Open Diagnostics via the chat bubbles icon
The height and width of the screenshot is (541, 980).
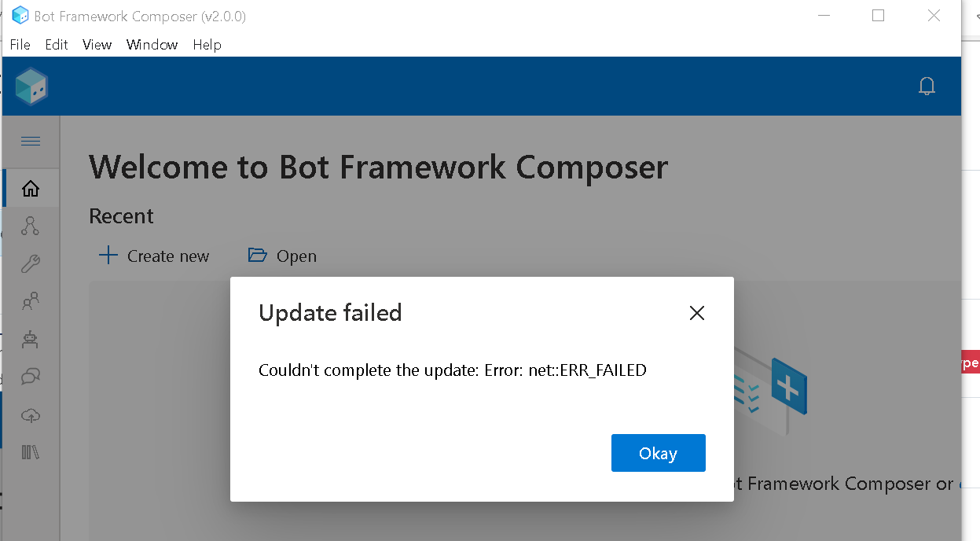(x=30, y=377)
